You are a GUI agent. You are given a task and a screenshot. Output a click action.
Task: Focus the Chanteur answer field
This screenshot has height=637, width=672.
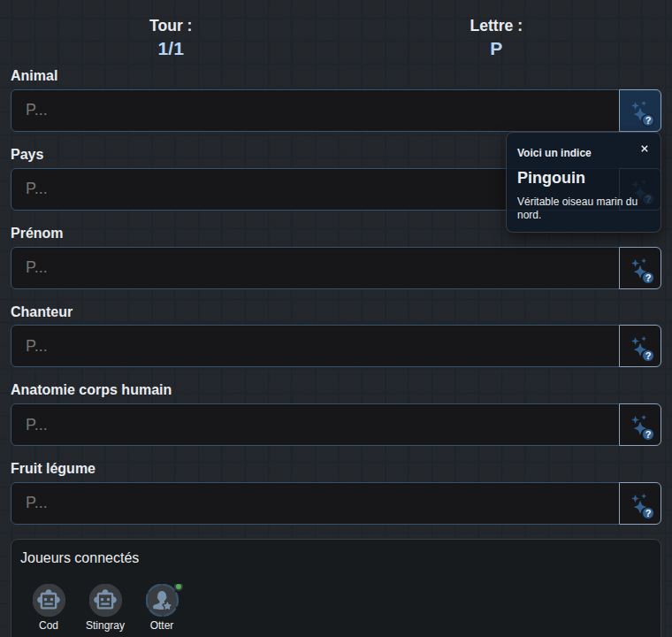(x=315, y=346)
